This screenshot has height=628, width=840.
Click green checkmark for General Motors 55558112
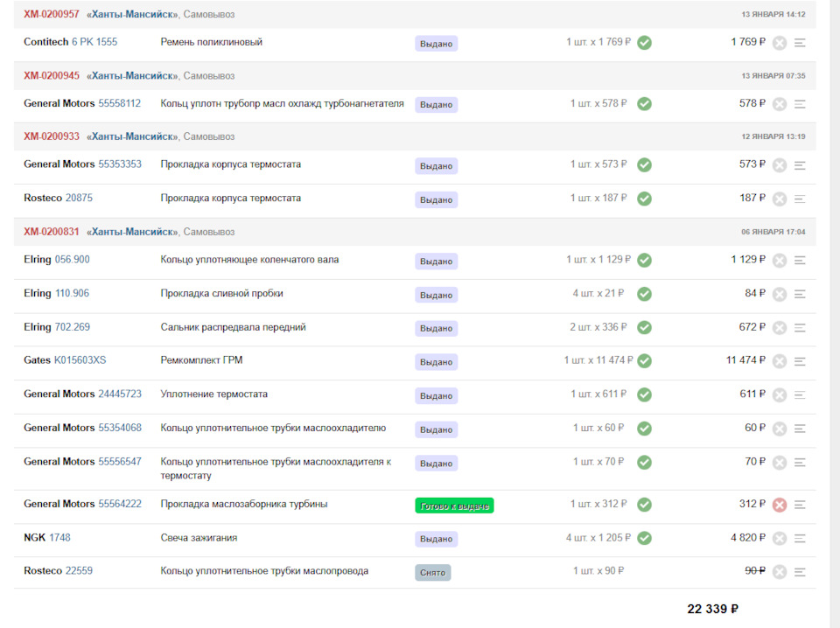pos(645,104)
